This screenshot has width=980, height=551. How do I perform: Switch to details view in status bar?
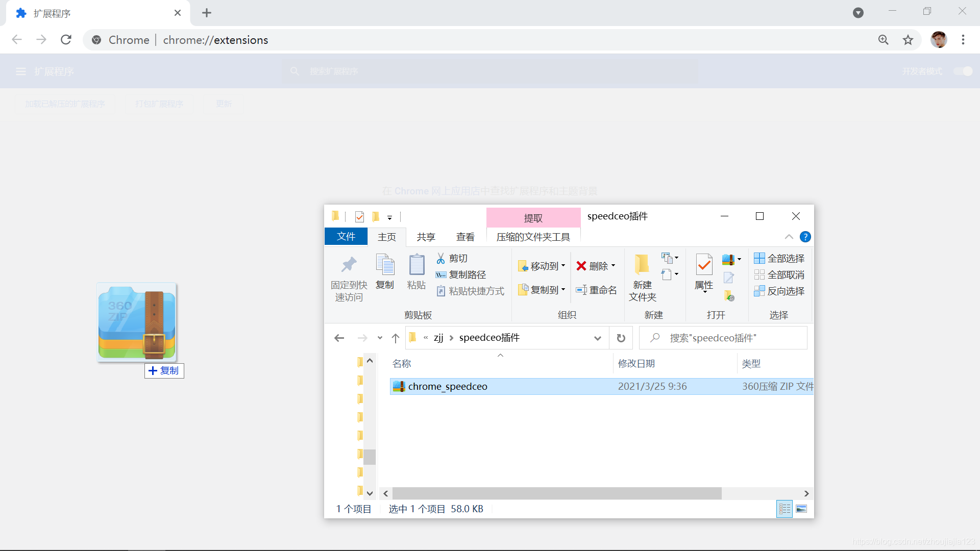[x=785, y=509]
